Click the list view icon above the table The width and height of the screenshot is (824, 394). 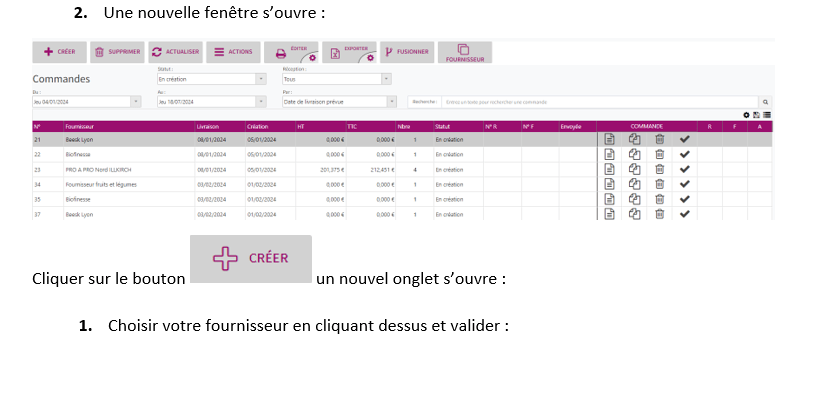767,115
